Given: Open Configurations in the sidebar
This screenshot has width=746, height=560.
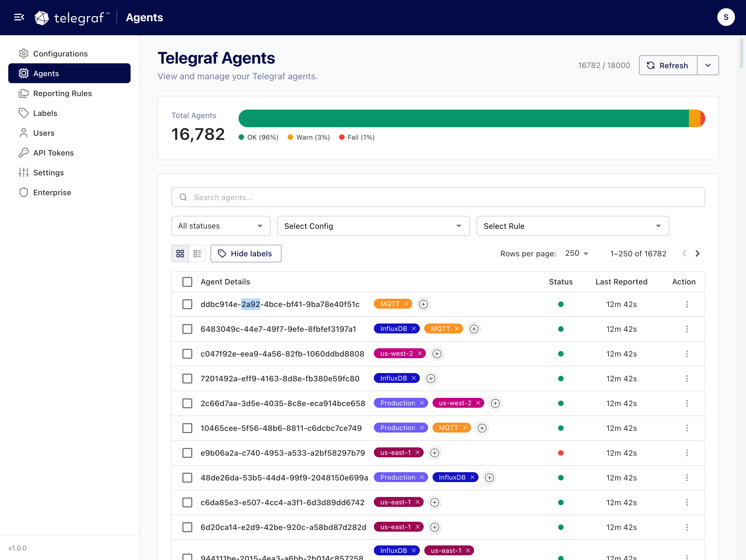Looking at the screenshot, I should click(69, 54).
